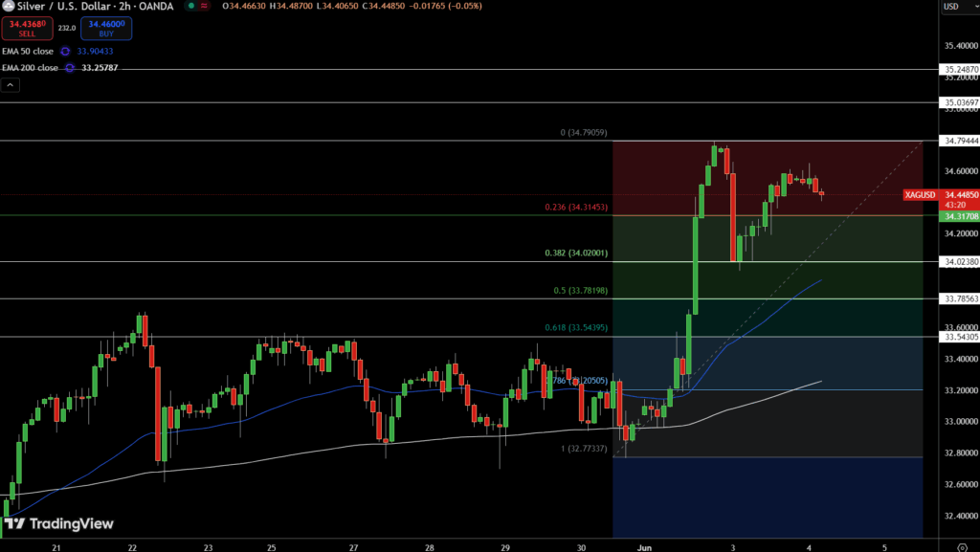Image resolution: width=980 pixels, height=552 pixels.
Task: Click the green 34.31708 price level tag
Action: (x=960, y=217)
